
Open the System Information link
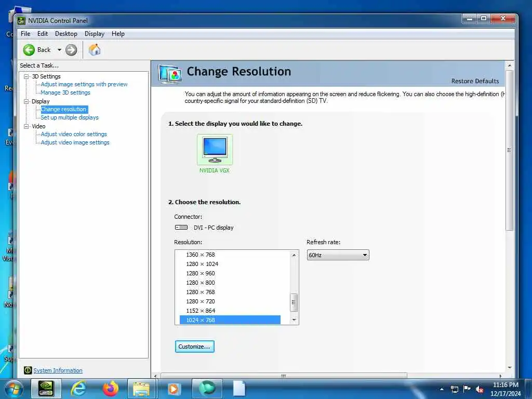pos(58,370)
